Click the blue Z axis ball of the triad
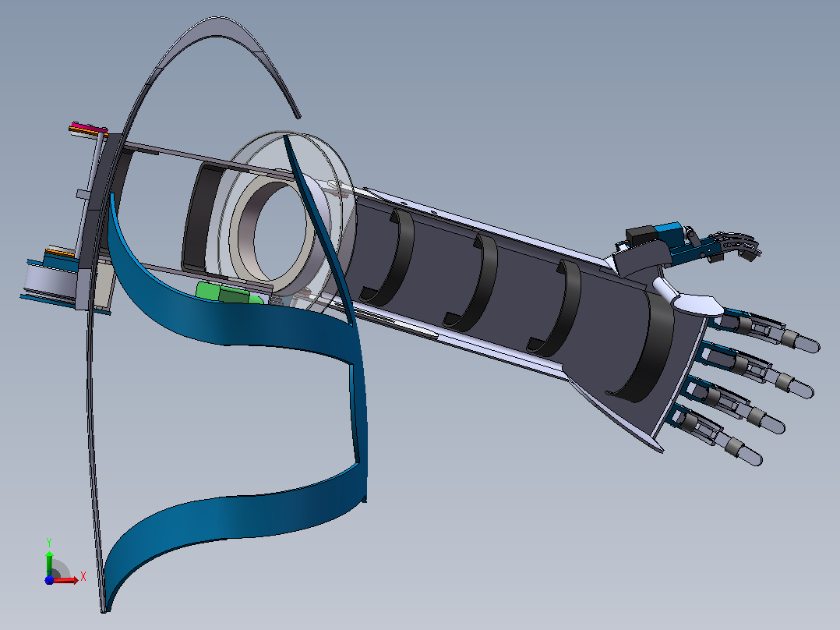Viewport: 840px width, 630px height. (x=49, y=580)
